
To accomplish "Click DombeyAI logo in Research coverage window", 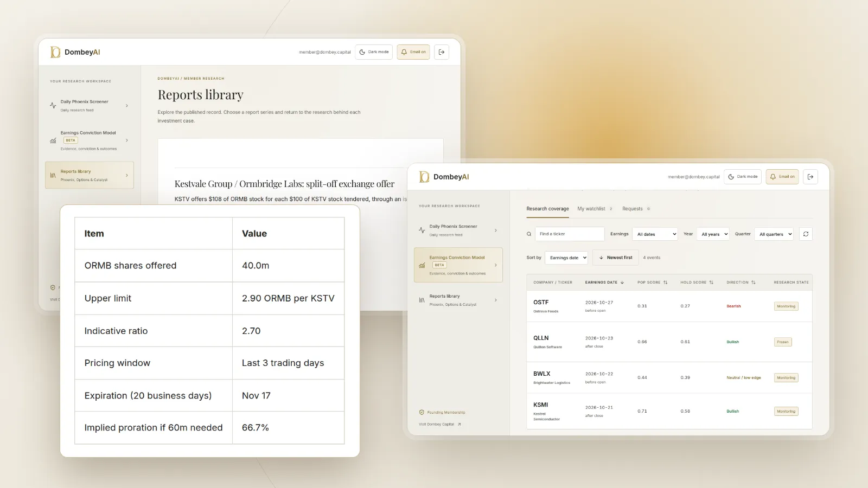I will point(444,177).
